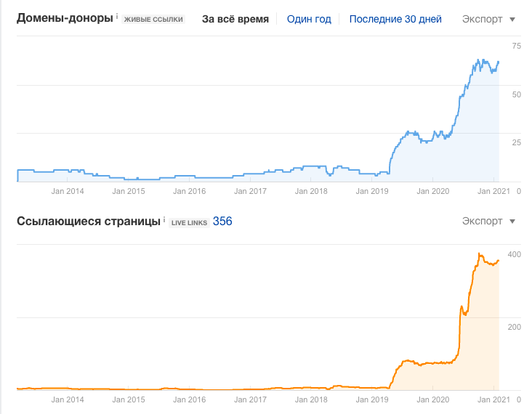The width and height of the screenshot is (532, 414).
Task: Open Экспорт dropdown arrow above Домены-доноры chart
Action: [x=512, y=20]
